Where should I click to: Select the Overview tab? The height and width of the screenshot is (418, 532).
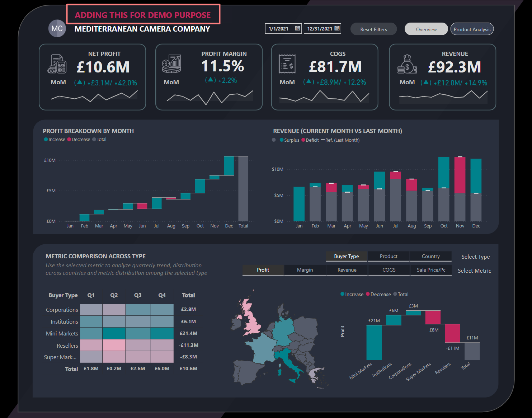[x=426, y=29]
